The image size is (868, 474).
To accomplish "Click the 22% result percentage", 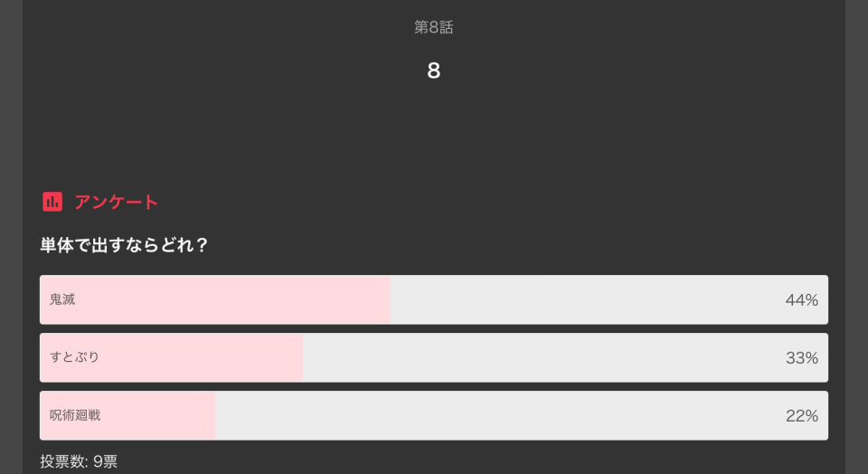I will [x=802, y=416].
